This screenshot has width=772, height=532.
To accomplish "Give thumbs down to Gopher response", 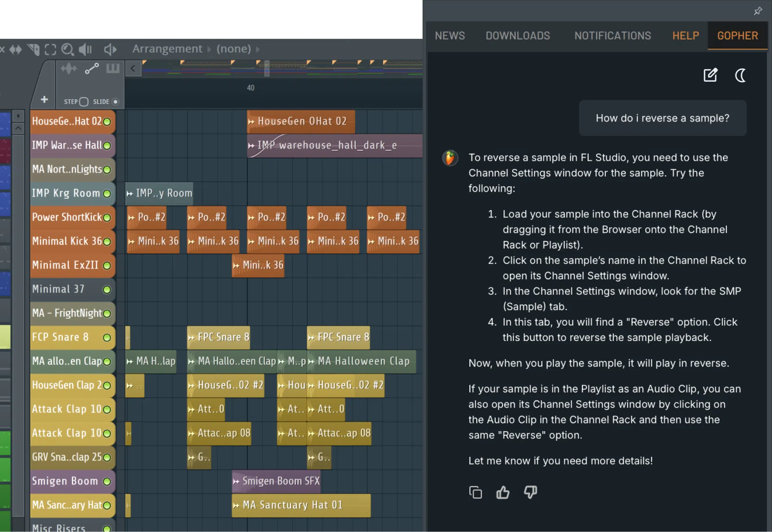I will 530,492.
